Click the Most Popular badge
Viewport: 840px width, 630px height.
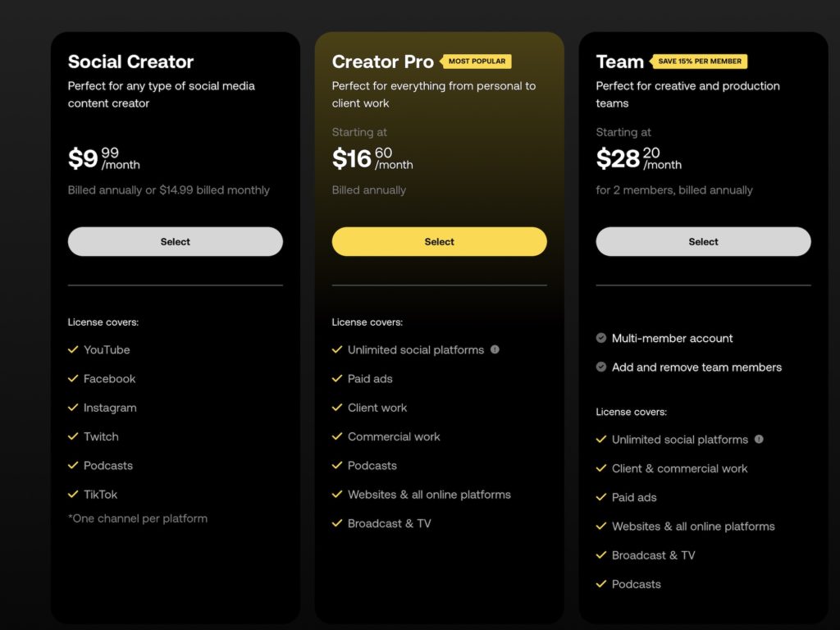477,62
